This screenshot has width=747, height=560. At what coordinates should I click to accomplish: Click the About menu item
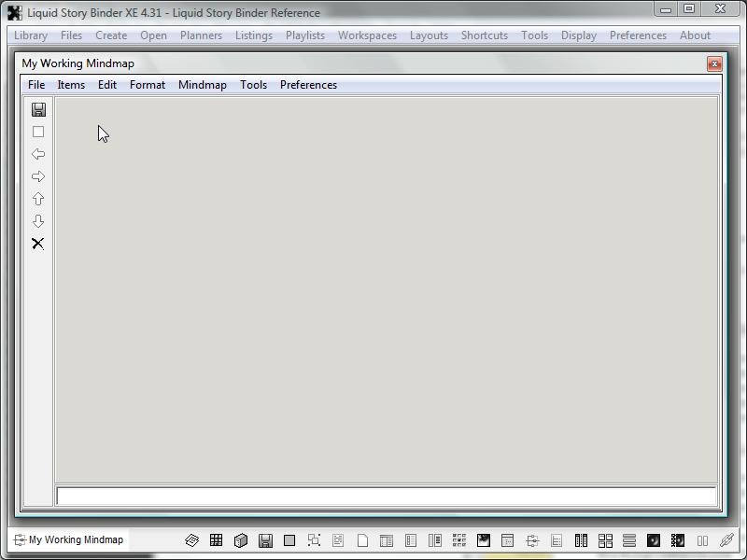(x=695, y=35)
